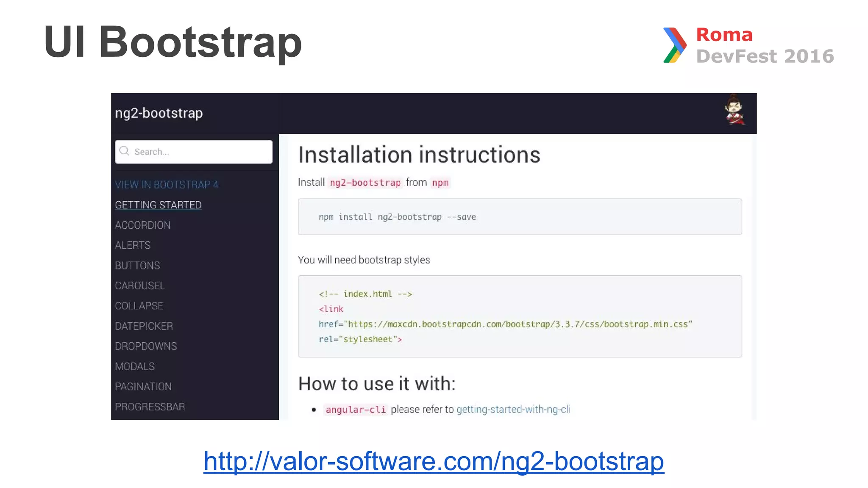The height and width of the screenshot is (488, 868).
Task: Select Modals in the sidebar
Action: click(x=135, y=366)
